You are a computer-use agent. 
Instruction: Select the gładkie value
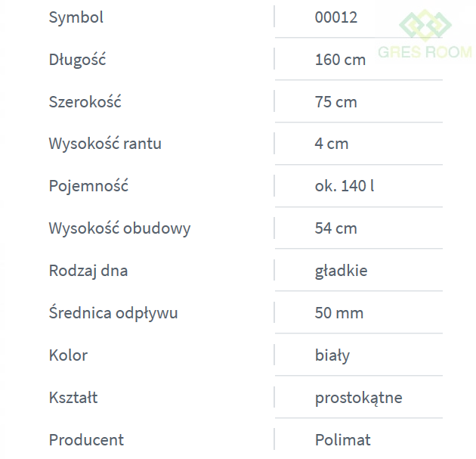341,271
